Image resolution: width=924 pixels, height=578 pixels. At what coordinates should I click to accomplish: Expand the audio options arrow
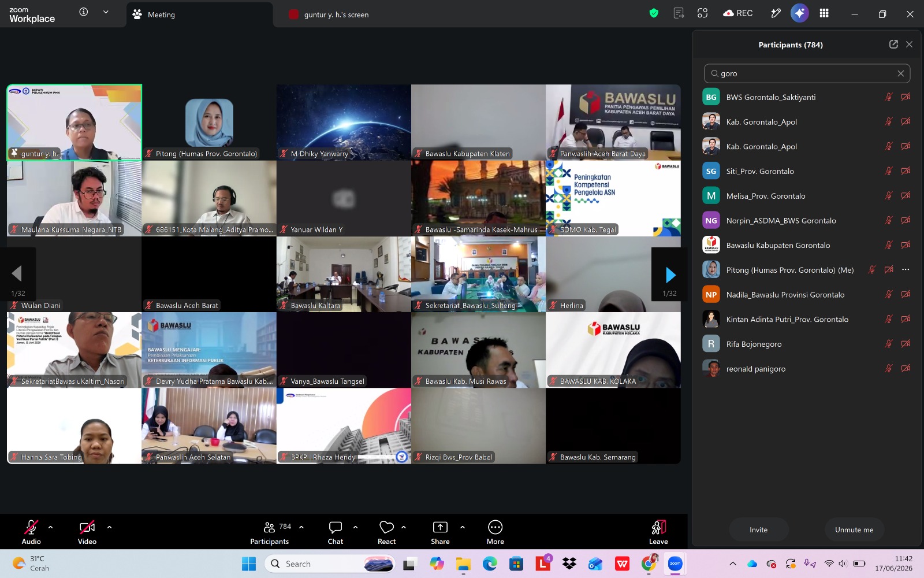tap(50, 527)
